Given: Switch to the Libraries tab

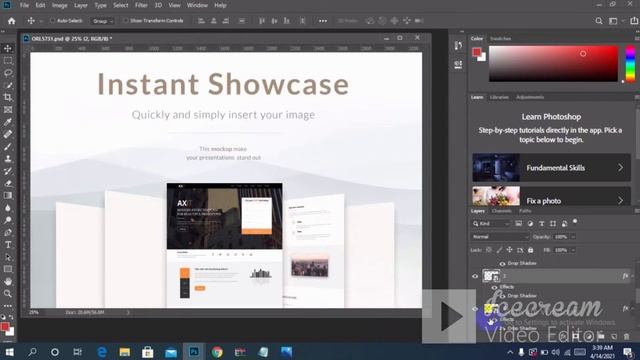Looking at the screenshot, I should coord(499,97).
